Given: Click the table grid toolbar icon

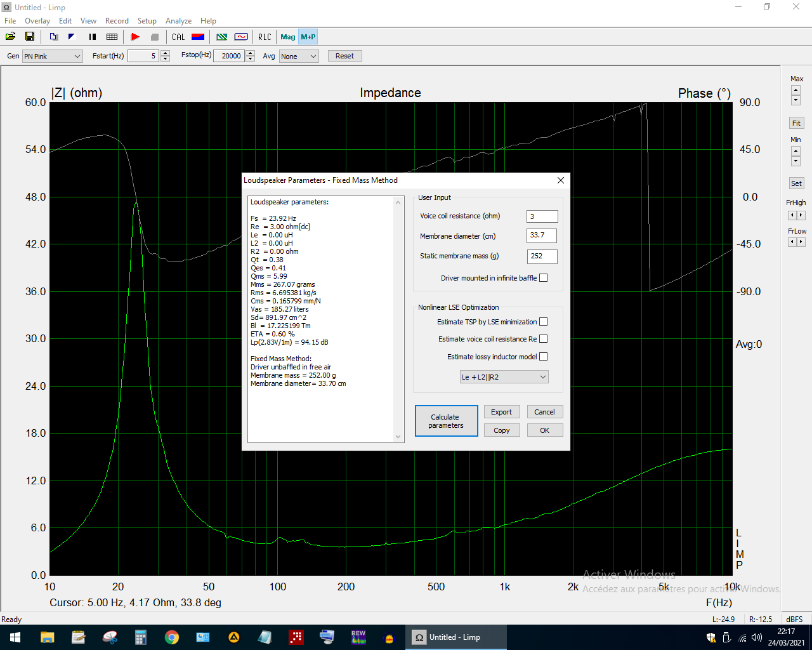Looking at the screenshot, I should point(112,37).
